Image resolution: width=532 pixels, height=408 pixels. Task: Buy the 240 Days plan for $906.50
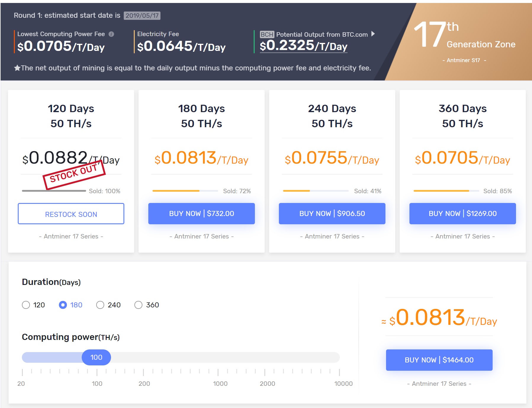click(332, 214)
